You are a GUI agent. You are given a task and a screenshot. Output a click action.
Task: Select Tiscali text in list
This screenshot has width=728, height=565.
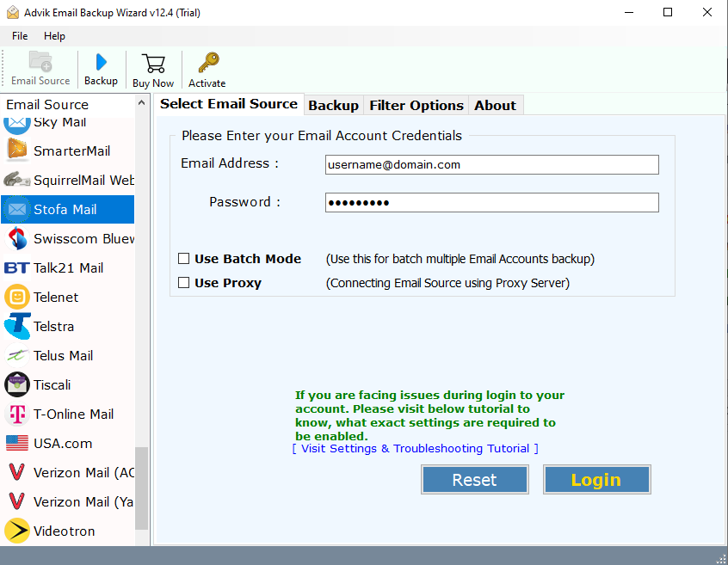[52, 384]
